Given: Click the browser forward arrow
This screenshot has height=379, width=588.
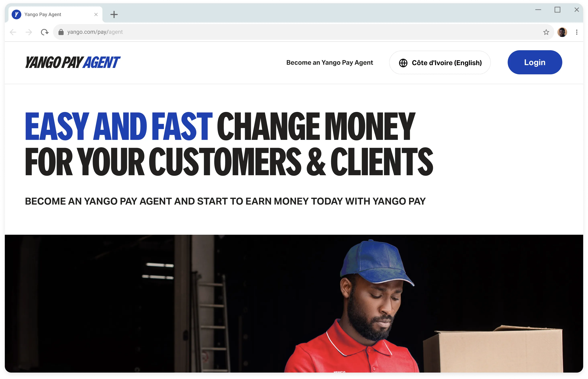Looking at the screenshot, I should [x=29, y=32].
